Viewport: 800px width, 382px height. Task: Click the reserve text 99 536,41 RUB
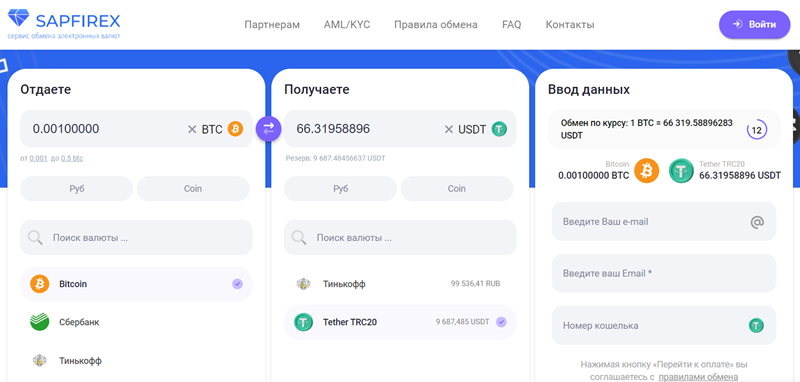[x=476, y=284]
